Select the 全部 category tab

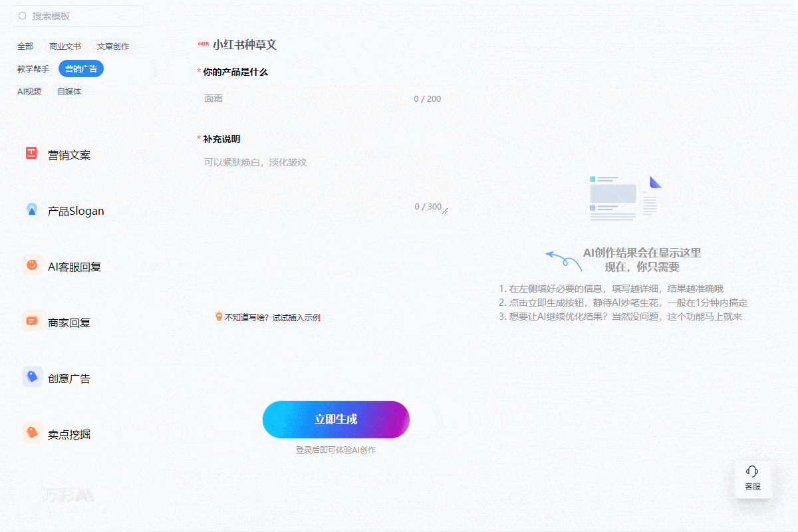(x=25, y=47)
